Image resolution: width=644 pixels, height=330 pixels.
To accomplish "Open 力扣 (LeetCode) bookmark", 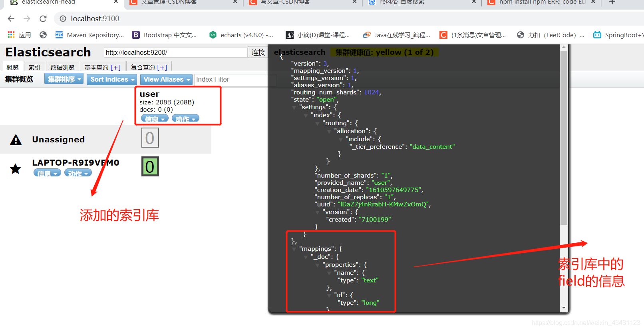I will pyautogui.click(x=551, y=35).
